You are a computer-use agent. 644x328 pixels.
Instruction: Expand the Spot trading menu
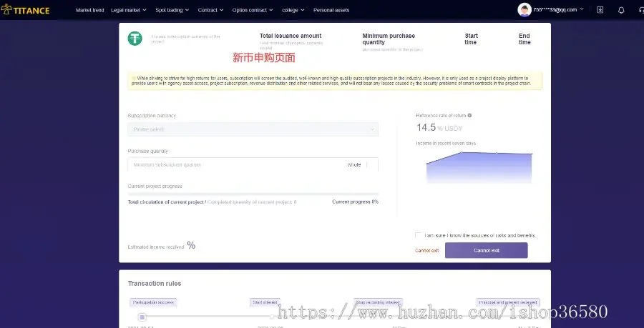(172, 10)
